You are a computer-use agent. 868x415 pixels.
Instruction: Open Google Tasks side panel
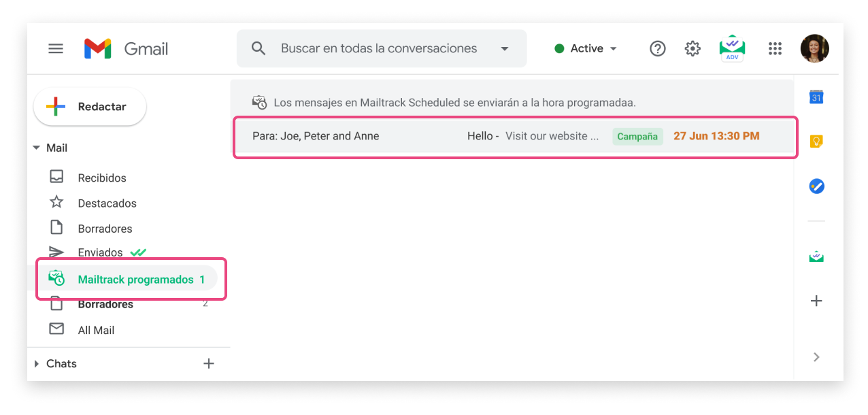(816, 186)
